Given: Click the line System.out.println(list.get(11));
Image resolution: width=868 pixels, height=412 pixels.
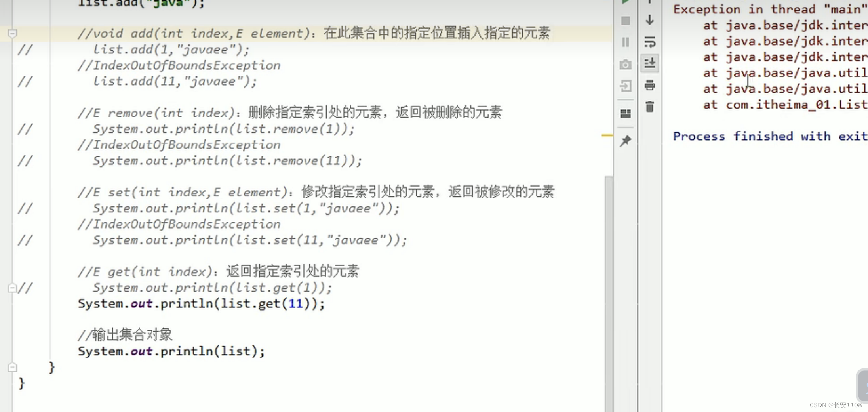Looking at the screenshot, I should click(x=201, y=304).
